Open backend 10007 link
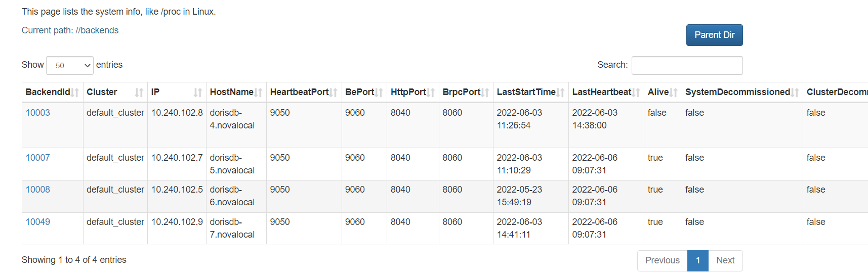The height and width of the screenshot is (275, 868). tap(38, 158)
